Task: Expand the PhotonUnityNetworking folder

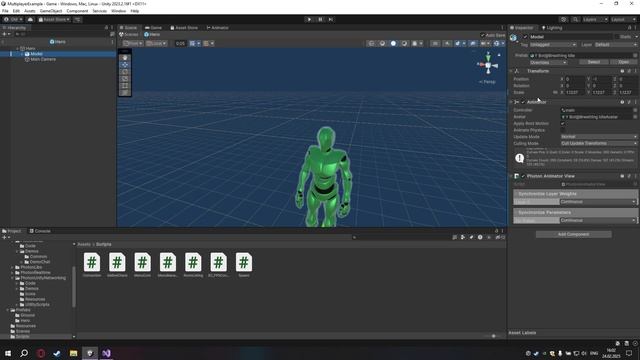Action: (x=13, y=278)
